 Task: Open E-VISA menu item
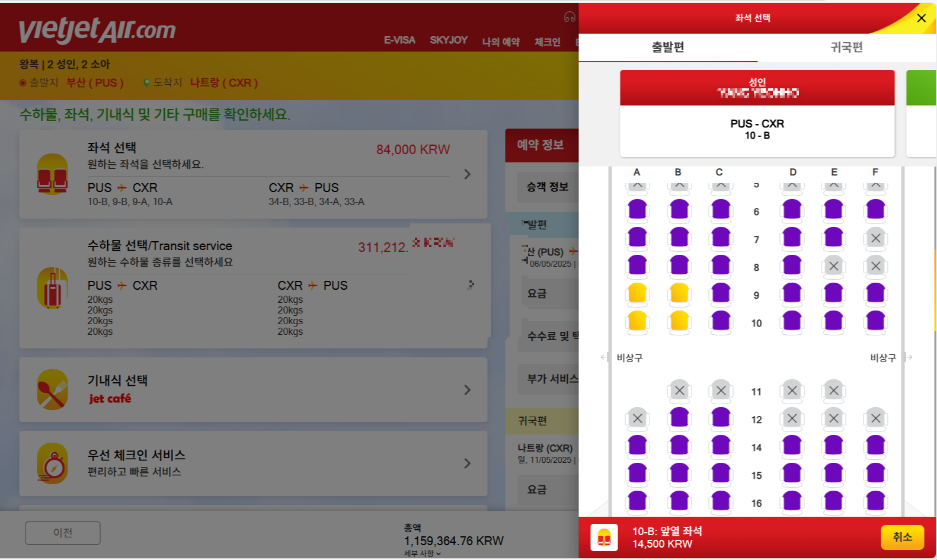[399, 40]
